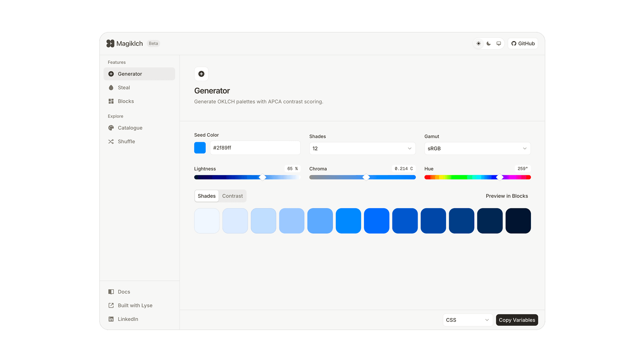The height and width of the screenshot is (362, 644).
Task: Open Preview in Blocks
Action: coord(506,196)
